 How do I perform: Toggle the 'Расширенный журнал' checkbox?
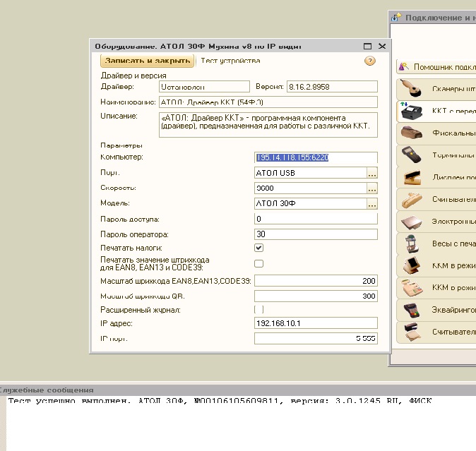click(x=258, y=309)
